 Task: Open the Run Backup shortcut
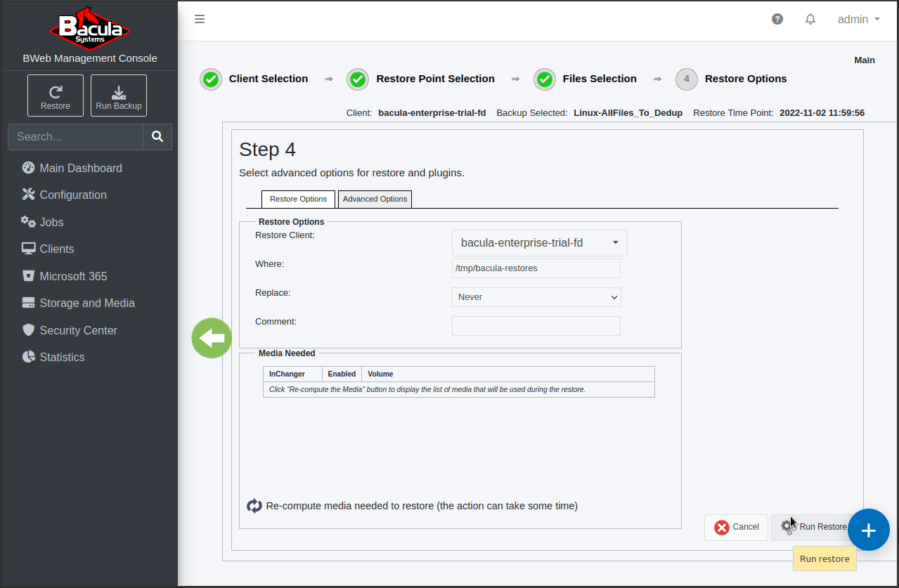click(x=119, y=96)
